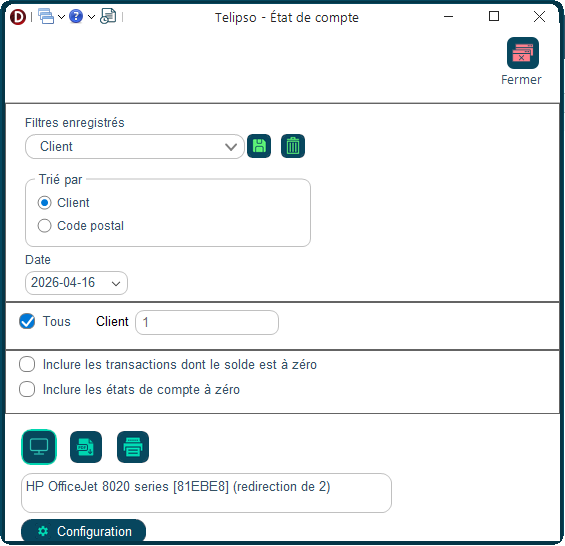
Task: Click the Fermer close-window icon
Action: pyautogui.click(x=522, y=53)
